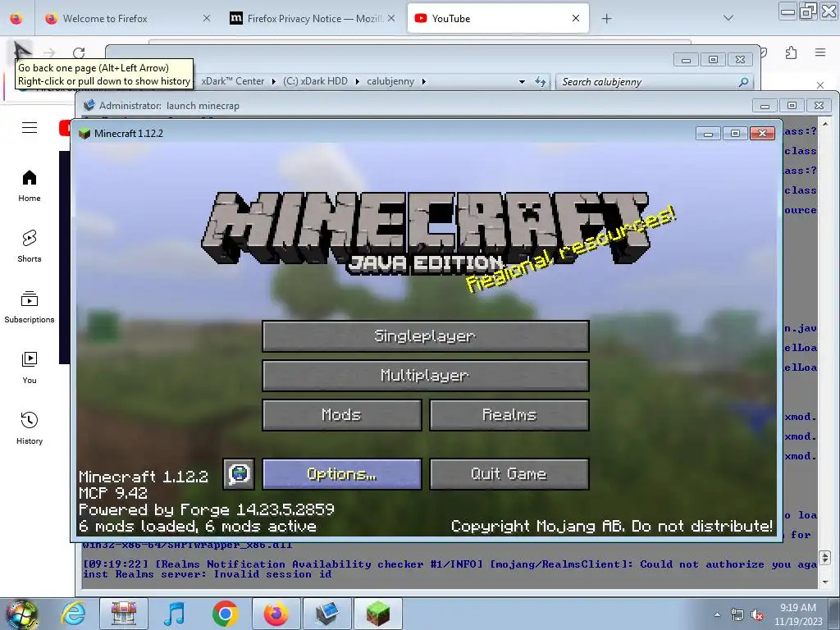Close the Welcome to Firefox tab
The image size is (840, 630).
coord(207,18)
